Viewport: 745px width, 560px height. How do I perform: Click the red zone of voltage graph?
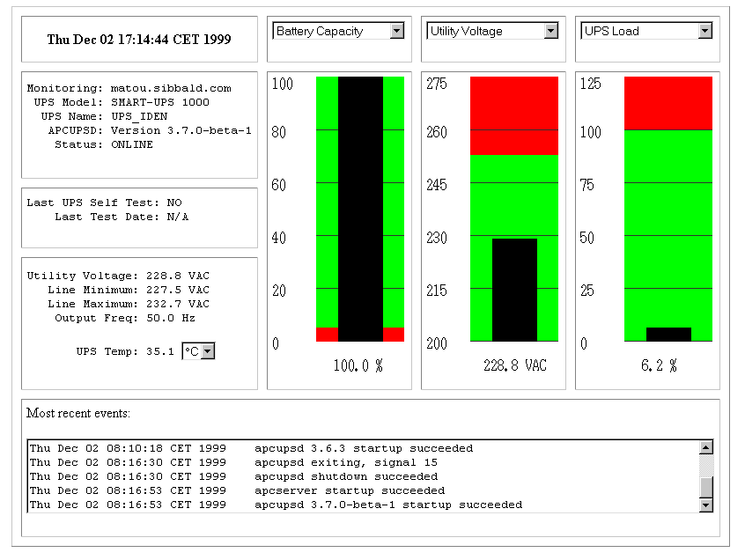point(514,114)
